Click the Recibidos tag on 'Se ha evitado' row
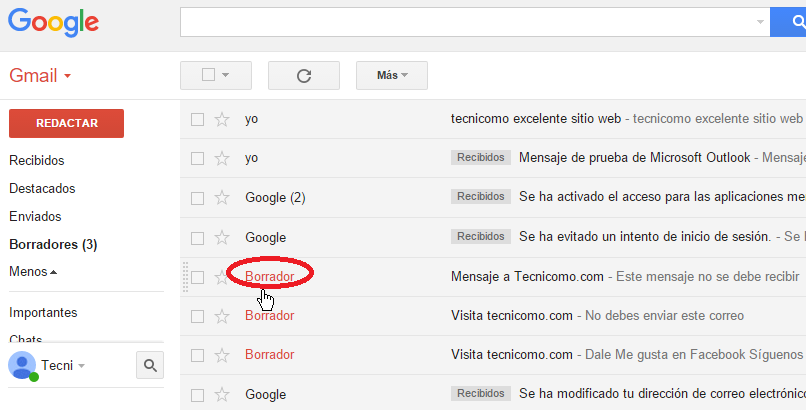Screen dimensions: 806x410 coord(481,237)
